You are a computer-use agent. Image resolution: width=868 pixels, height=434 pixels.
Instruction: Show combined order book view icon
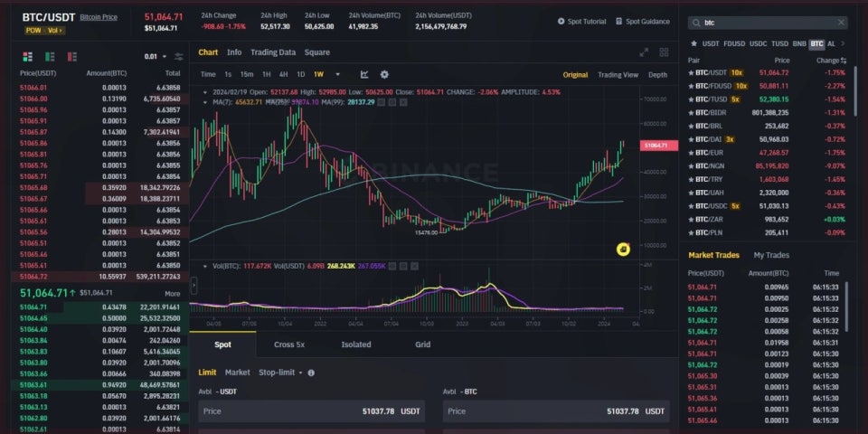(x=28, y=56)
